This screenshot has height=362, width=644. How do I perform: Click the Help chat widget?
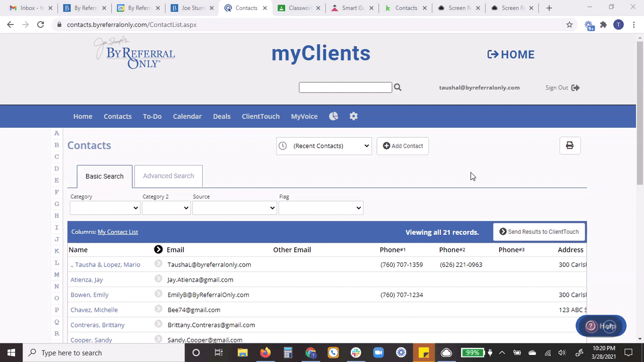[x=601, y=326]
